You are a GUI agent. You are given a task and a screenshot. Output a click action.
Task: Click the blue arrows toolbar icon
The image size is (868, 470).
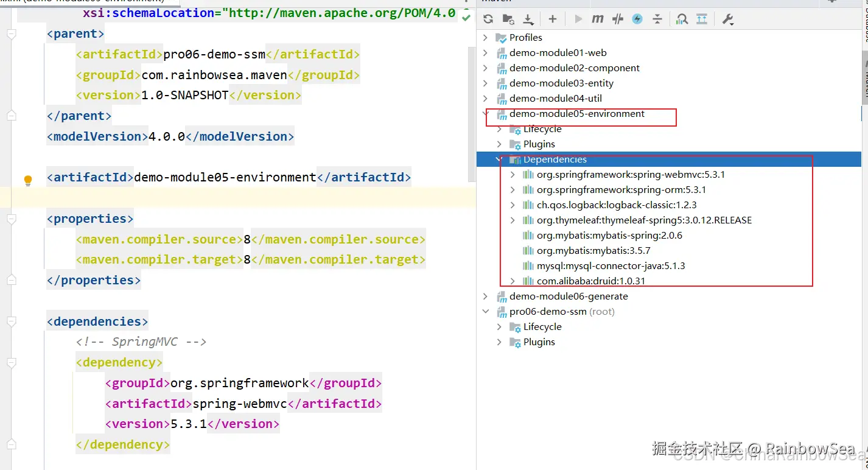click(702, 19)
